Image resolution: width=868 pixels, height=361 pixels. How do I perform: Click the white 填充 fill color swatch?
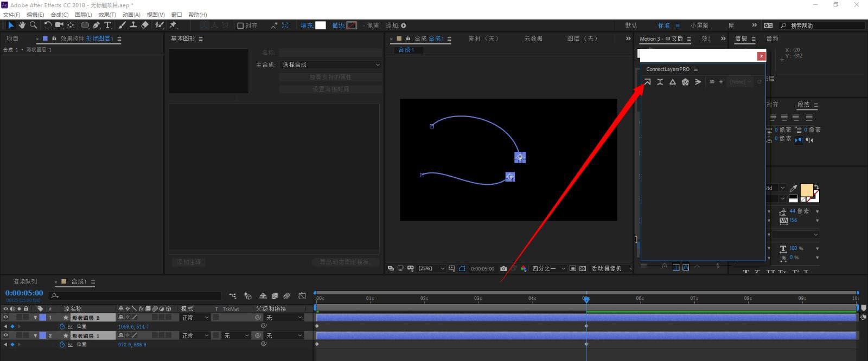pos(321,25)
